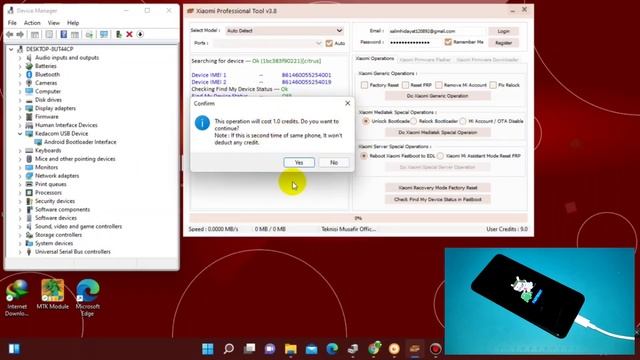This screenshot has width=640, height=360.
Task: Open the Microsoft Edge desktop shortcut
Action: [x=88, y=298]
